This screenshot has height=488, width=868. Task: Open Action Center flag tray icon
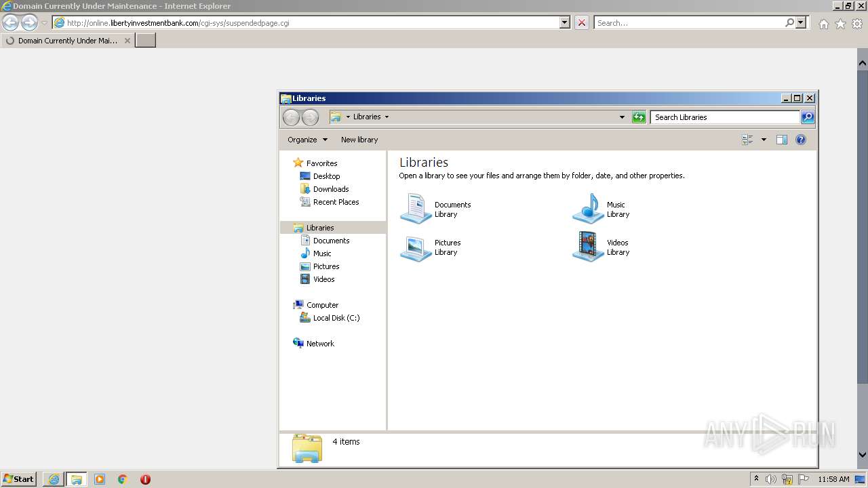[804, 479]
